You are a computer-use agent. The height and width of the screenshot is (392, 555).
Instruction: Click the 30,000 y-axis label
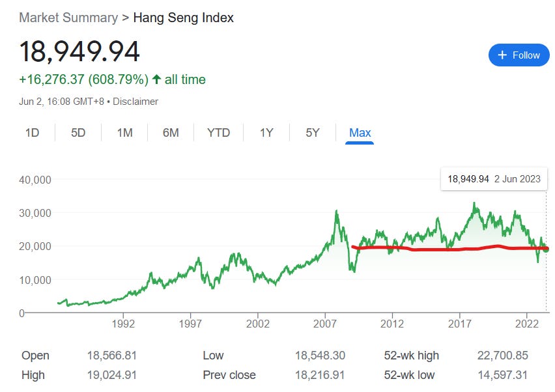click(x=35, y=213)
